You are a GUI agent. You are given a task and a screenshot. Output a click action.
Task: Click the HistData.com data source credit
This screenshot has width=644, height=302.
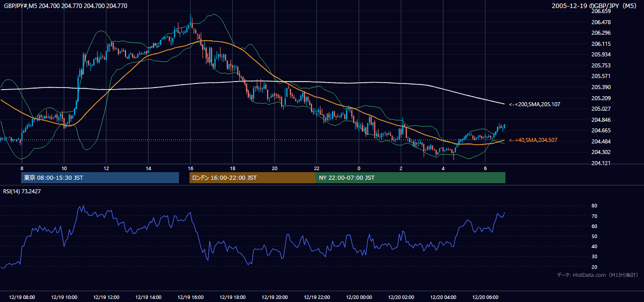(x=598, y=275)
